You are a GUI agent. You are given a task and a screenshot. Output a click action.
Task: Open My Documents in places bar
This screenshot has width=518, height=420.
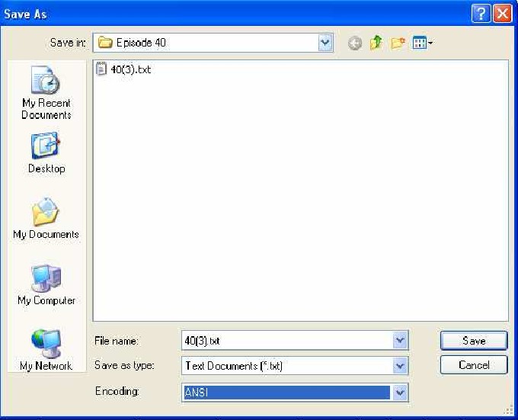46,219
